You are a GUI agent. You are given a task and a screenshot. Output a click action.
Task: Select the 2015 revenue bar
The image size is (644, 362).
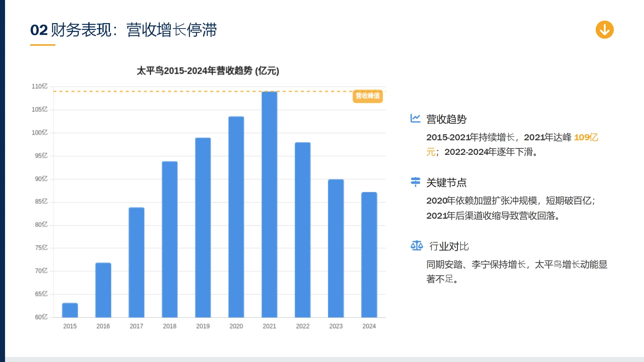(70, 310)
